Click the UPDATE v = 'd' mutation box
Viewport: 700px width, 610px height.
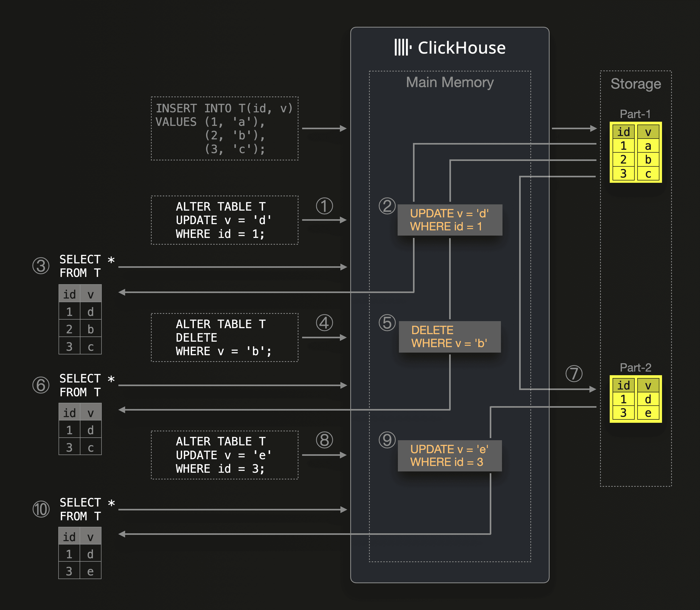click(450, 220)
